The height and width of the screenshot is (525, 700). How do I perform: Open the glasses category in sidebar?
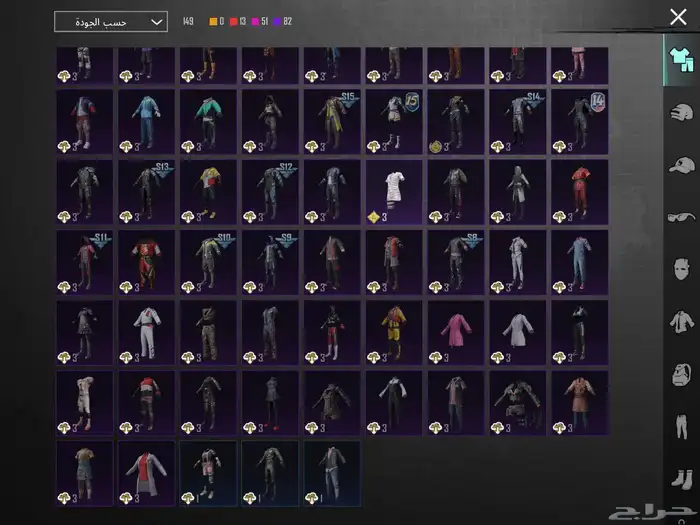[681, 217]
